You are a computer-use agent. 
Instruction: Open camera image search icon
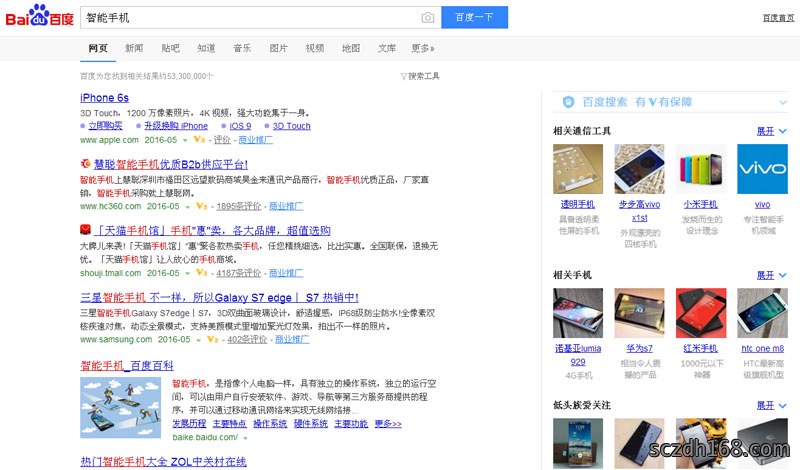(428, 18)
